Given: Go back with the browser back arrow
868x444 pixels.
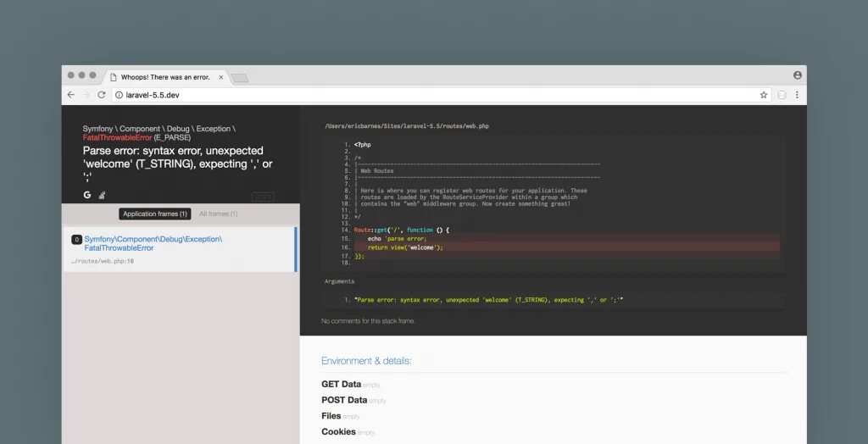Looking at the screenshot, I should [x=71, y=95].
